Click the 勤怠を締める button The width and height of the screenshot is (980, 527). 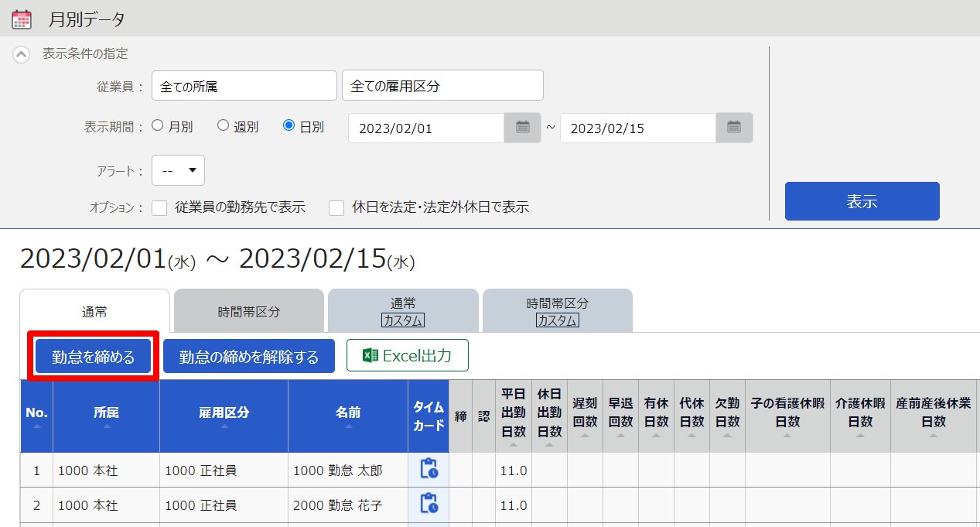[x=93, y=357]
